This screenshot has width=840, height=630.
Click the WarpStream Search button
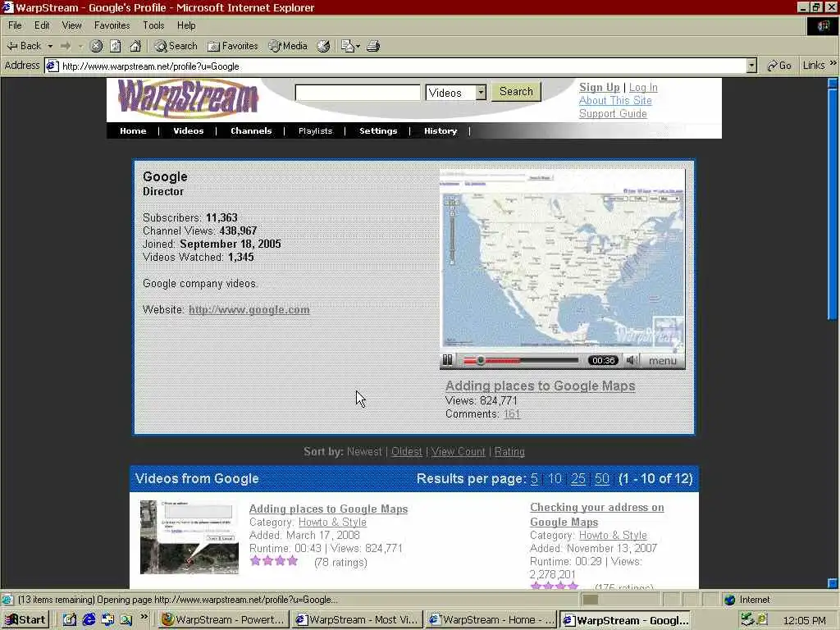point(517,92)
